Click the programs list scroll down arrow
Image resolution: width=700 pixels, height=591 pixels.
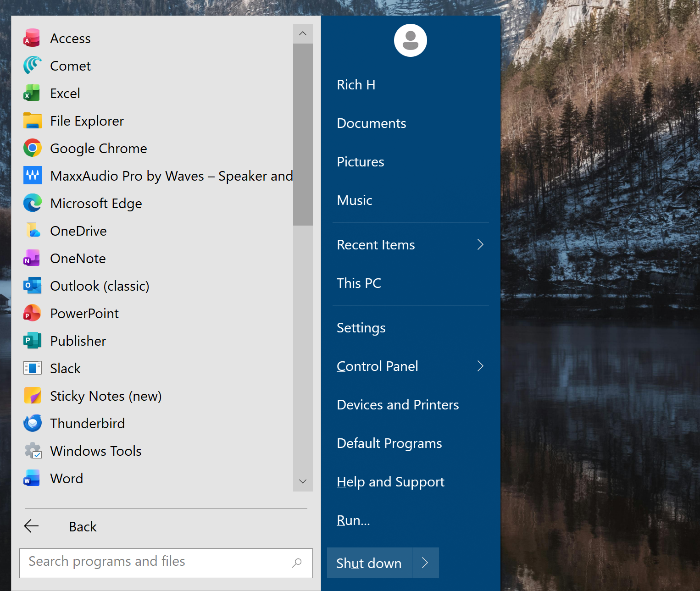point(303,481)
